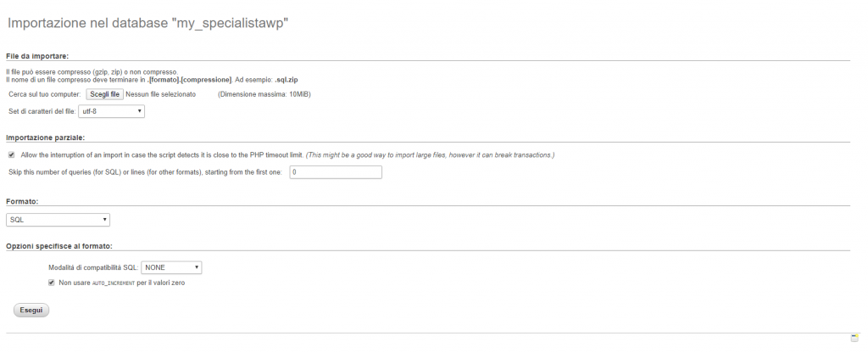Click the Importazione nel database page title

click(x=148, y=24)
